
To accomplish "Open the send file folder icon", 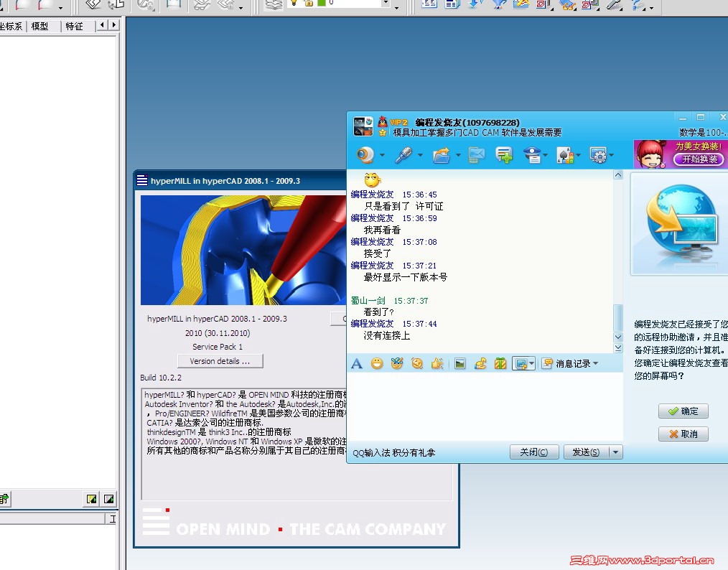I will coord(441,155).
